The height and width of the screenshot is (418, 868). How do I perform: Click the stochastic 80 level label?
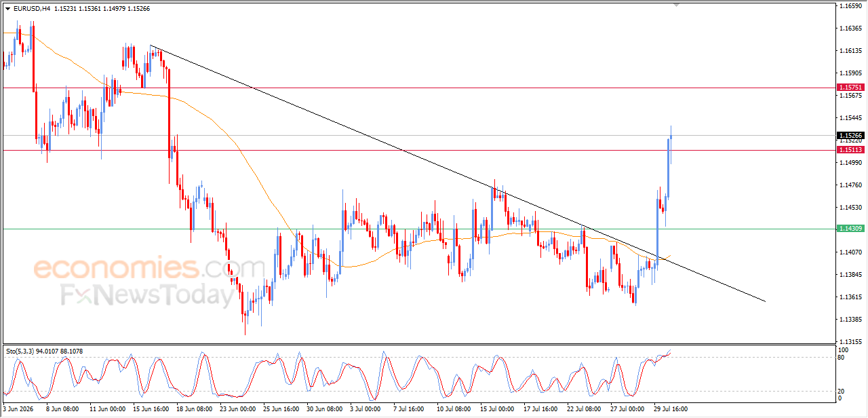(842, 357)
